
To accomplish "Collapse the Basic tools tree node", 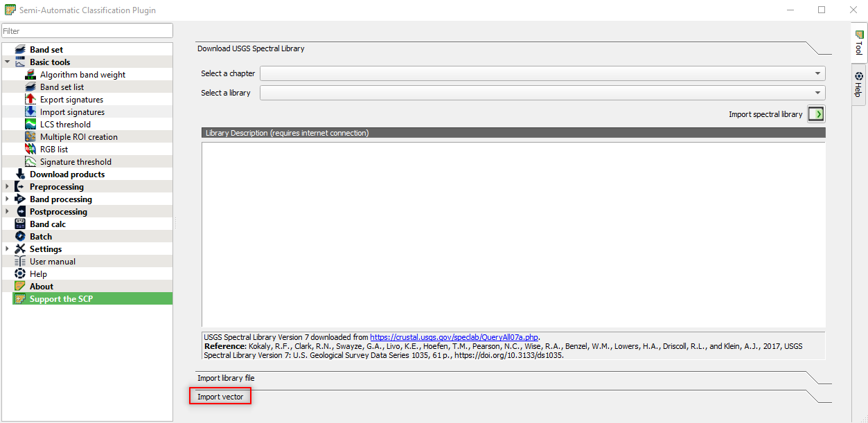I will click(7, 62).
